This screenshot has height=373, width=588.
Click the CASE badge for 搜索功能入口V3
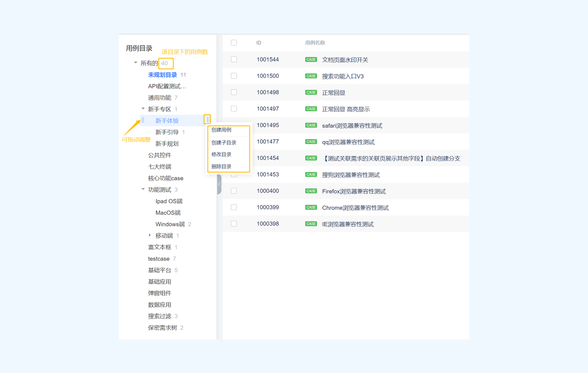point(311,76)
